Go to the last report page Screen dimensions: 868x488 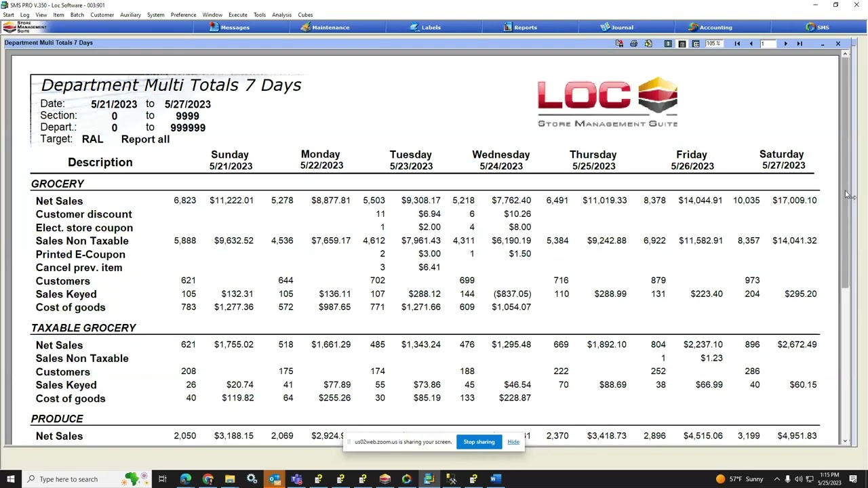(x=800, y=43)
